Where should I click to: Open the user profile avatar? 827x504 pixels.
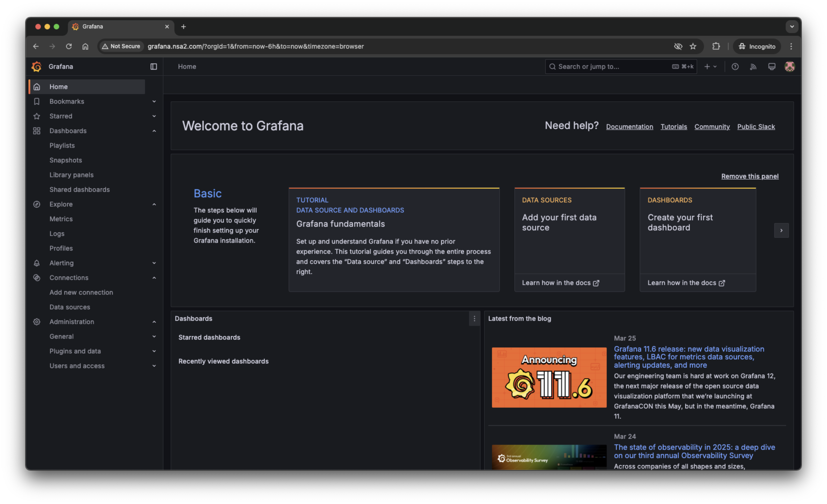789,67
